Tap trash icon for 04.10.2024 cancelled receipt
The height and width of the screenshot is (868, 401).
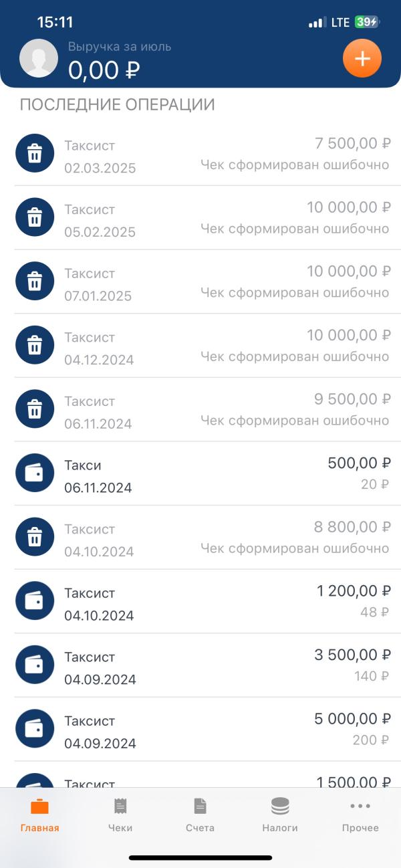click(35, 537)
